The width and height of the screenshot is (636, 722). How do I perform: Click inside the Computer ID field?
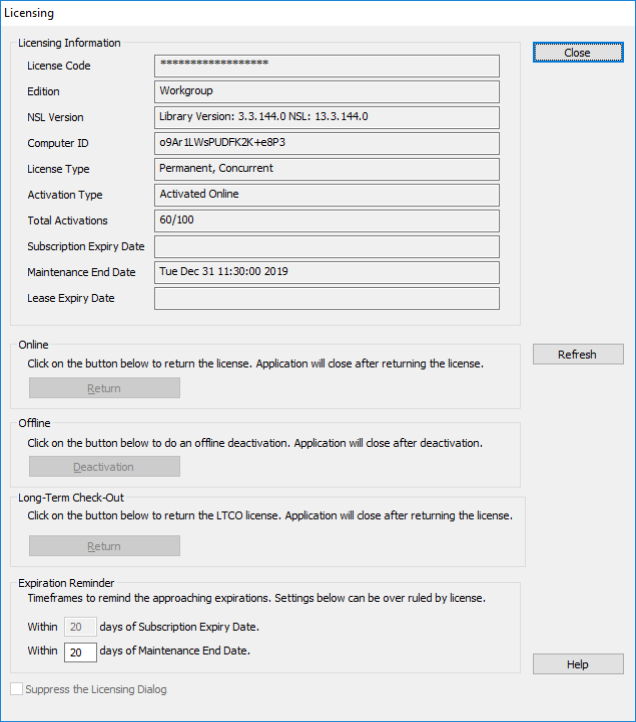(x=326, y=143)
